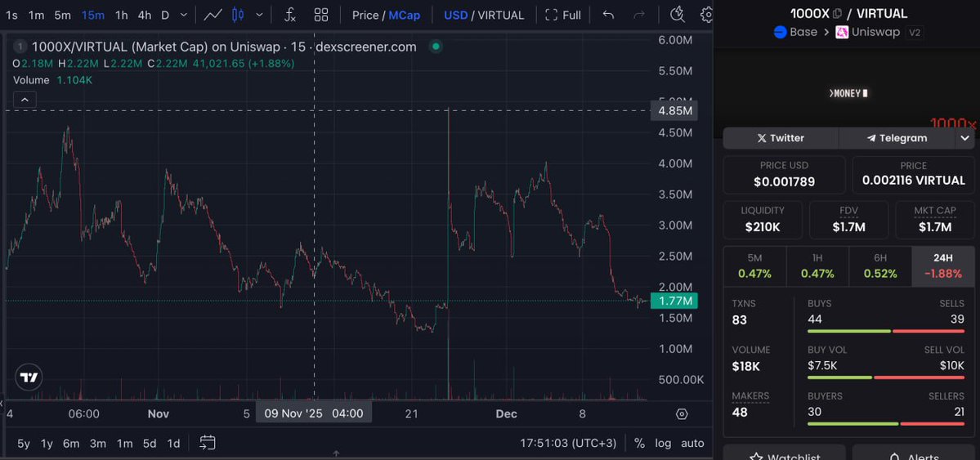Click the quick search lightning icon
Screen dimensions: 980x460
point(677,15)
